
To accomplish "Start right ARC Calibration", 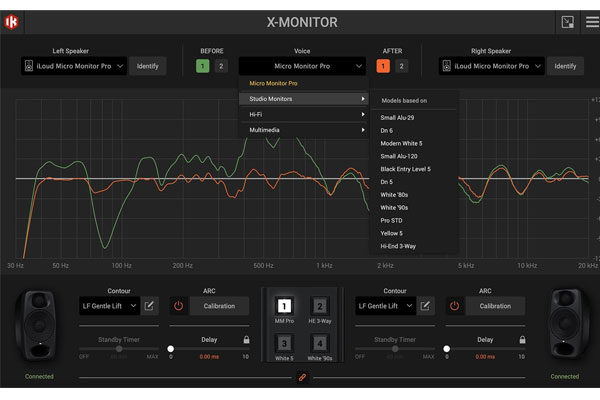I will point(495,306).
